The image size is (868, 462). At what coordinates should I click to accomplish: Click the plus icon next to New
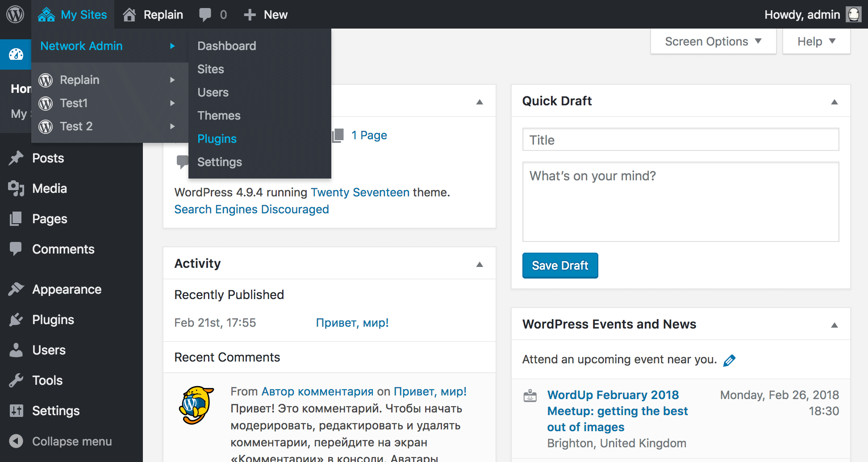(250, 15)
